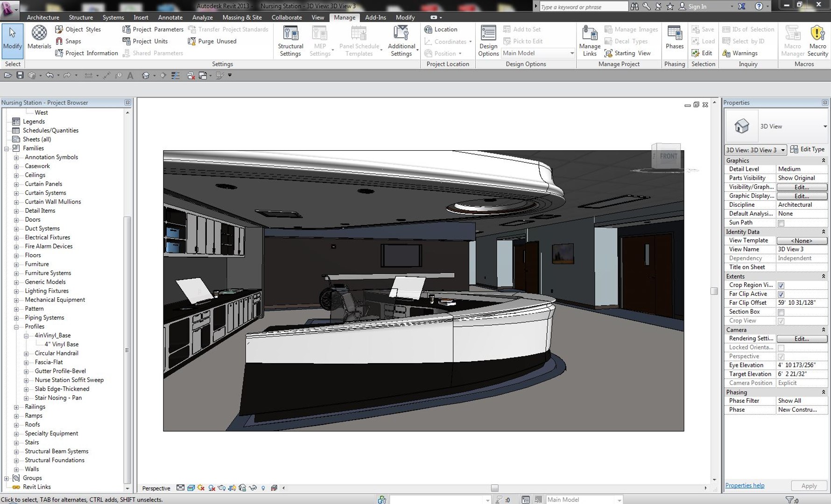
Task: Open Manage Links
Action: tap(590, 41)
